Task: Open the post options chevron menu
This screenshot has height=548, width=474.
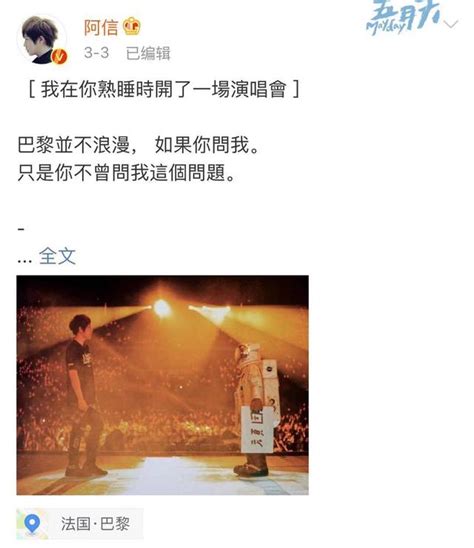Action: (451, 24)
